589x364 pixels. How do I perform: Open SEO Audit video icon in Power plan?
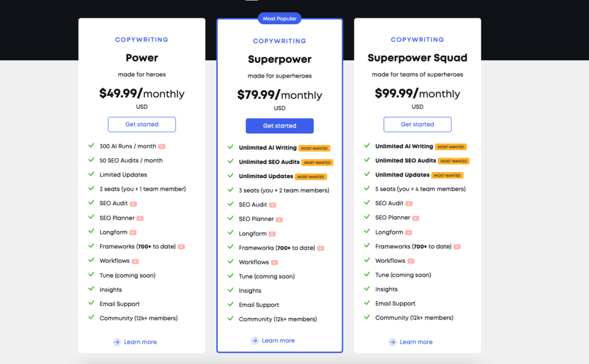click(133, 204)
